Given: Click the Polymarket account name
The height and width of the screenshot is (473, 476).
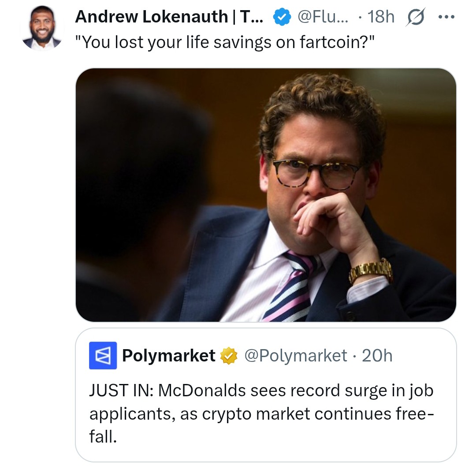Looking at the screenshot, I should coord(169,355).
